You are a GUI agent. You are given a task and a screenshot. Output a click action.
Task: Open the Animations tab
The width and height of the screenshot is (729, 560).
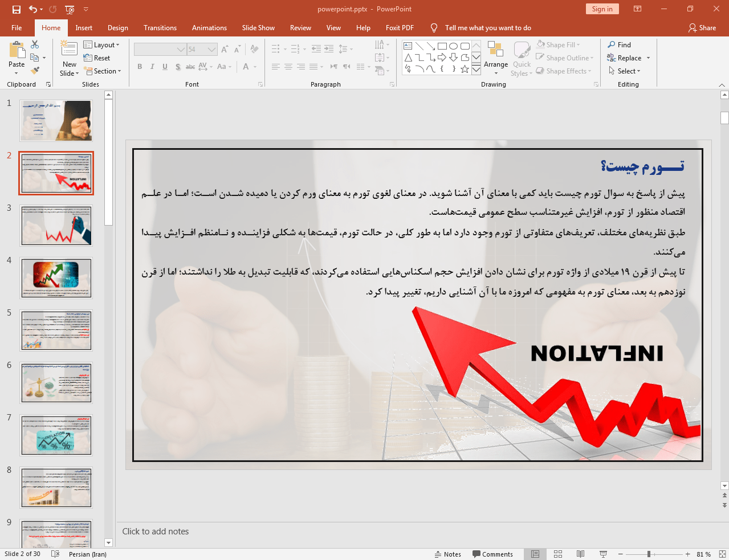pos(209,28)
